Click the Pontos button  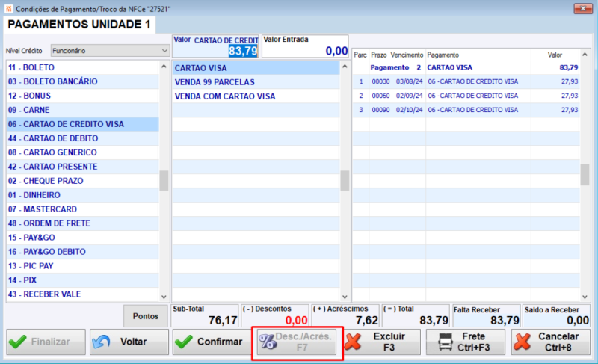click(145, 316)
